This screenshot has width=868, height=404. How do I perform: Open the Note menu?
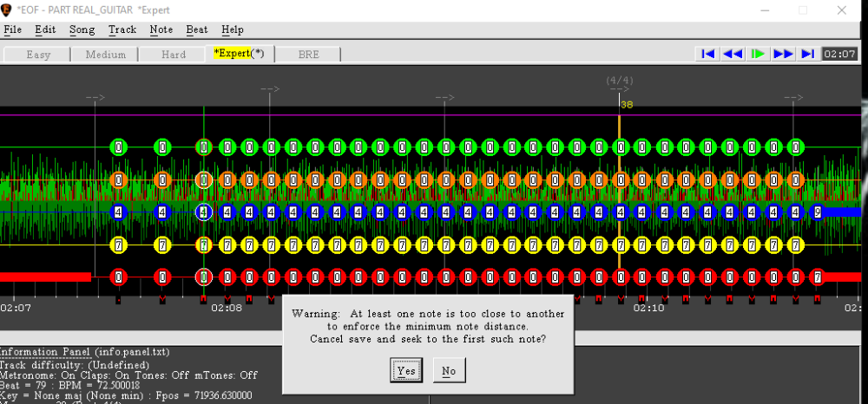161,29
